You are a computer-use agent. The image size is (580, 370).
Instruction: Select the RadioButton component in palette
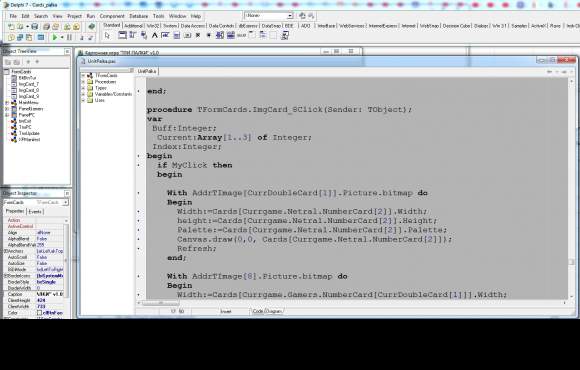tap(209, 36)
